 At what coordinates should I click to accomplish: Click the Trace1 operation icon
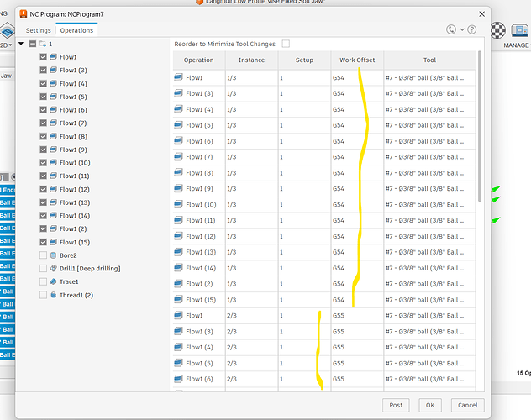(x=54, y=281)
